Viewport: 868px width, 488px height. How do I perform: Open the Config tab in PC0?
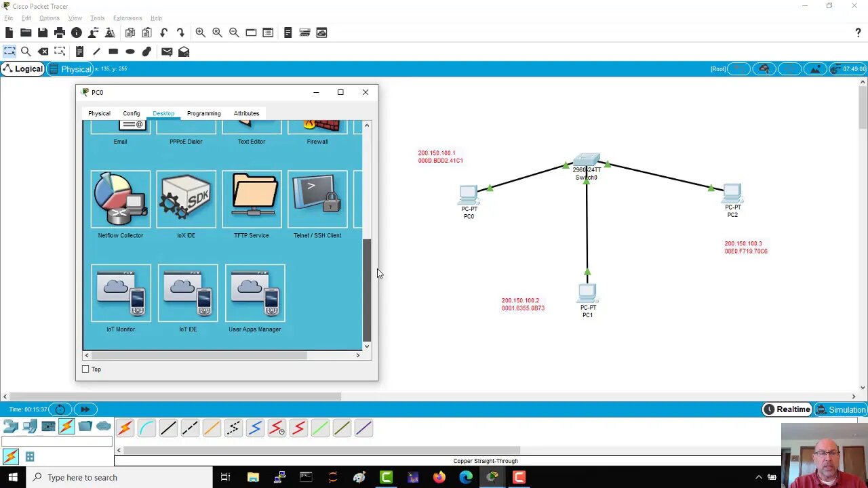[x=132, y=113]
